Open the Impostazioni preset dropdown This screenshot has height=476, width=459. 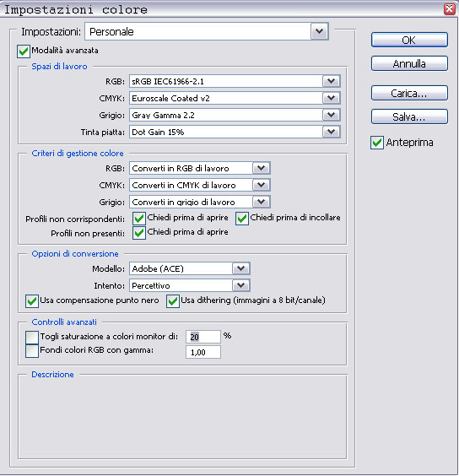(319, 31)
